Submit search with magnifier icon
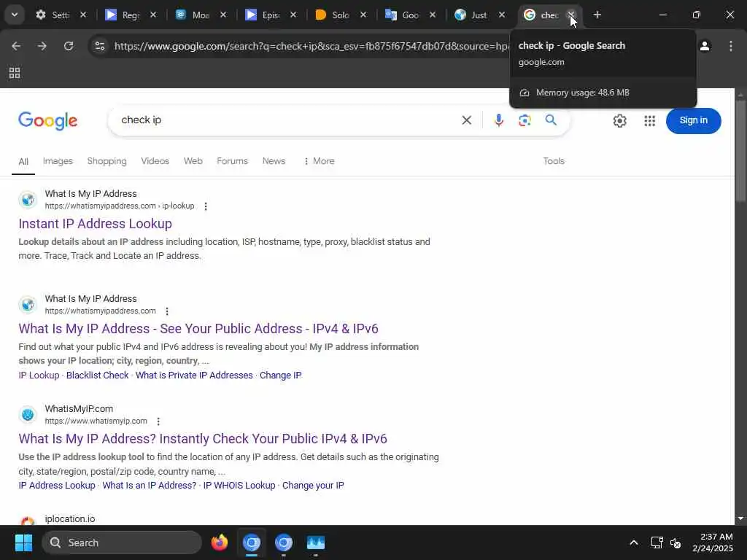 [x=551, y=120]
